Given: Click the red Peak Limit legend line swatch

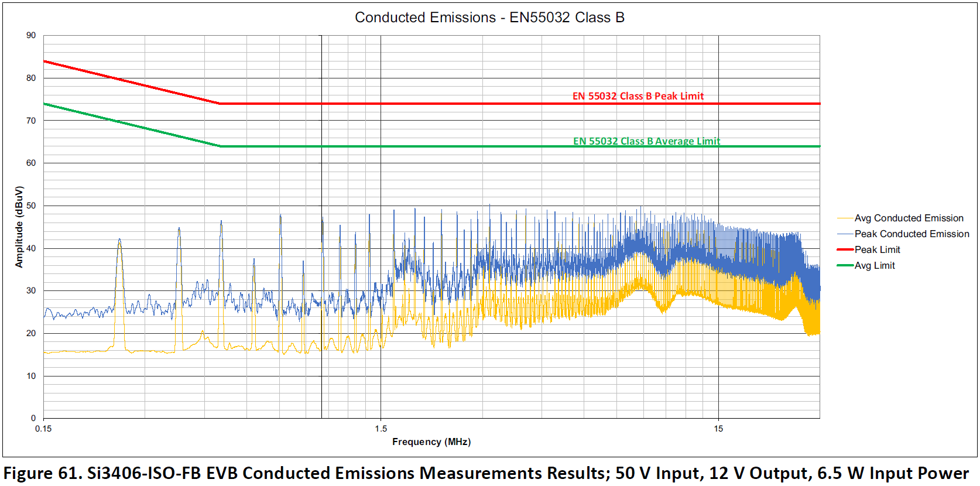Looking at the screenshot, I should pos(845,249).
